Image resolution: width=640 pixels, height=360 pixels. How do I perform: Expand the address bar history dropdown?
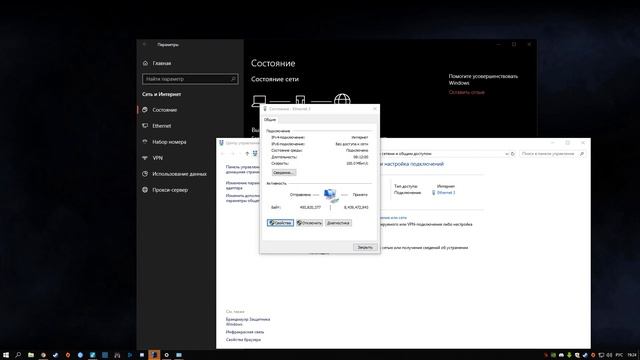click(507, 154)
